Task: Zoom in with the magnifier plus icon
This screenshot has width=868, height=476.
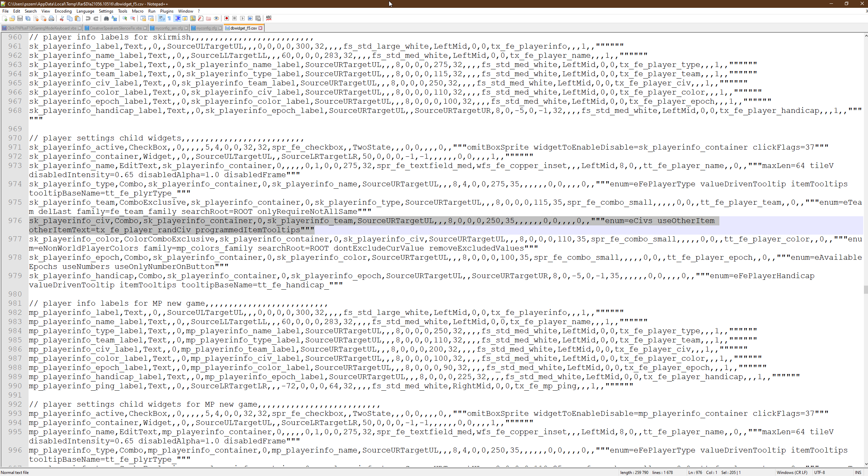Action: click(x=125, y=18)
